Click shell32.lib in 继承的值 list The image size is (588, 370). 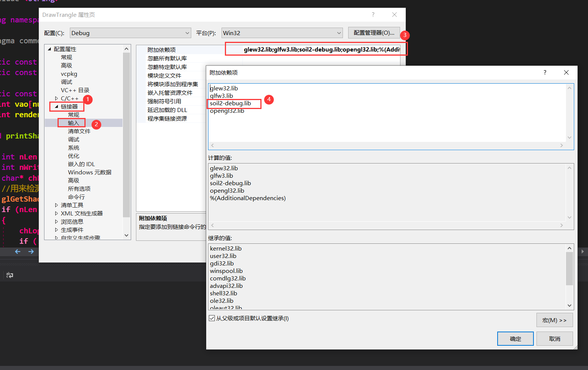click(223, 293)
